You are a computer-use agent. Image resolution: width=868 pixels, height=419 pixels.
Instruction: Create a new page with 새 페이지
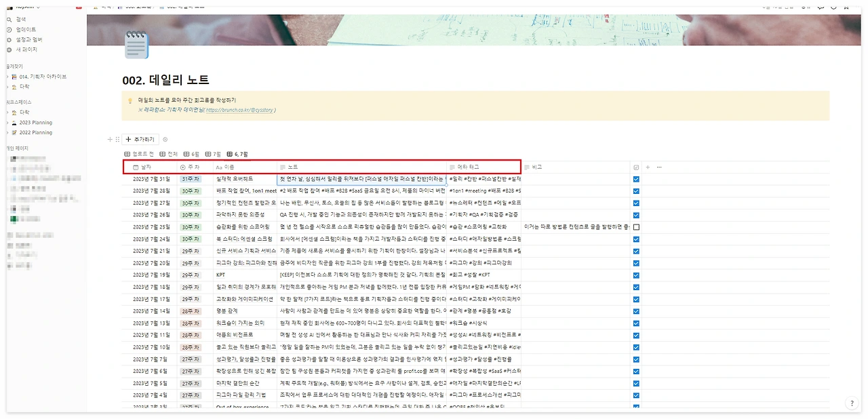tap(22, 49)
